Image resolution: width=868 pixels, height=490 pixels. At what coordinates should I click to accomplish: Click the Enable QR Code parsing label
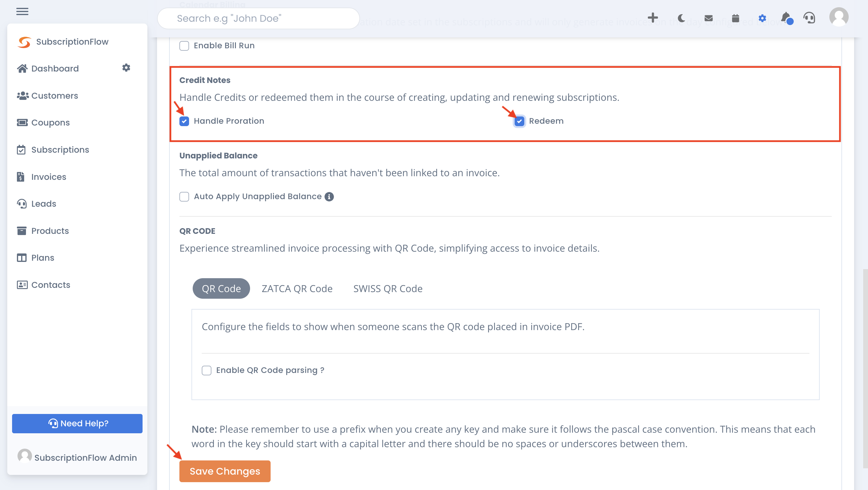coord(270,370)
